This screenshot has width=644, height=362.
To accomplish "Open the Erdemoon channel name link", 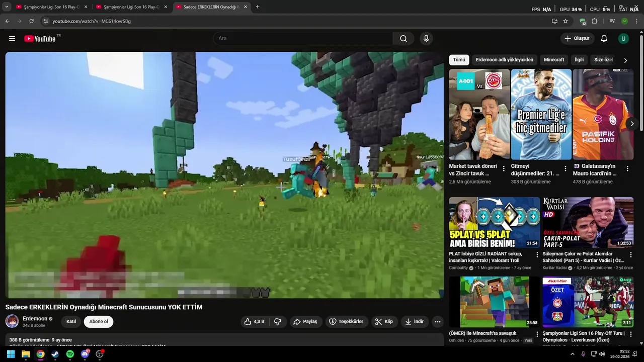I will (x=35, y=319).
